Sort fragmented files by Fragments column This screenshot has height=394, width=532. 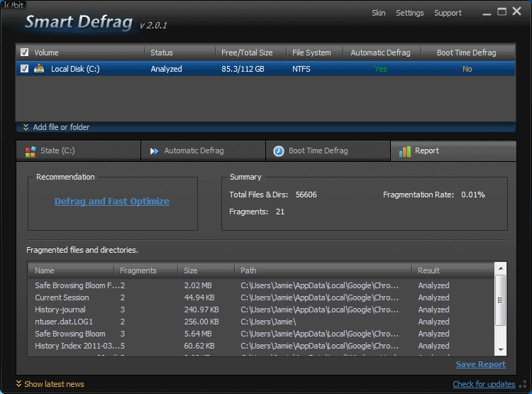pos(146,270)
